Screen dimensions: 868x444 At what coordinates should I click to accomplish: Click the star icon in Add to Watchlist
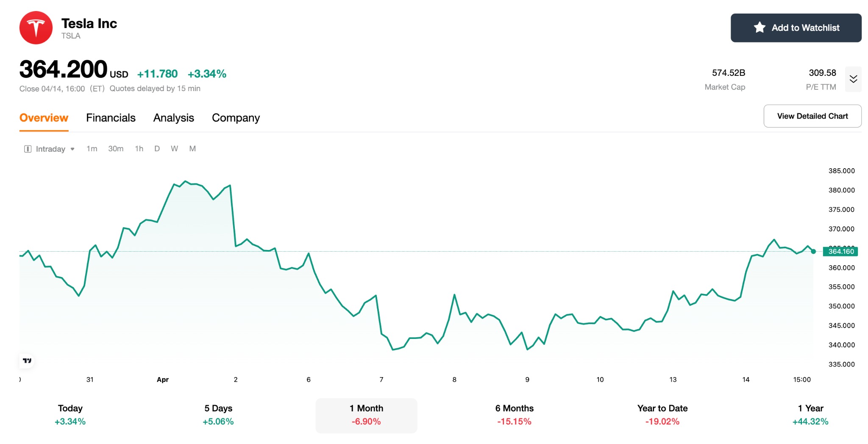click(x=759, y=27)
